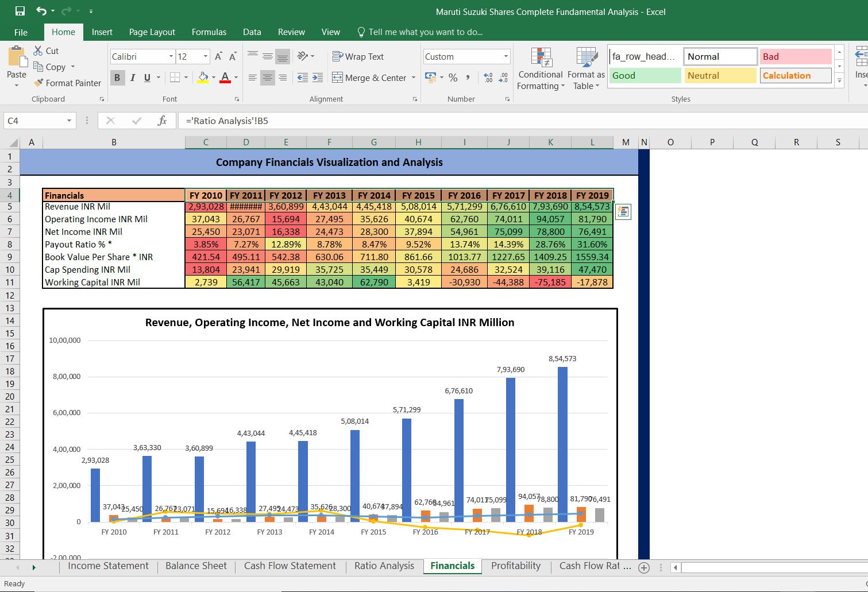Apply the Accounting number format
The width and height of the screenshot is (868, 592).
coord(430,77)
